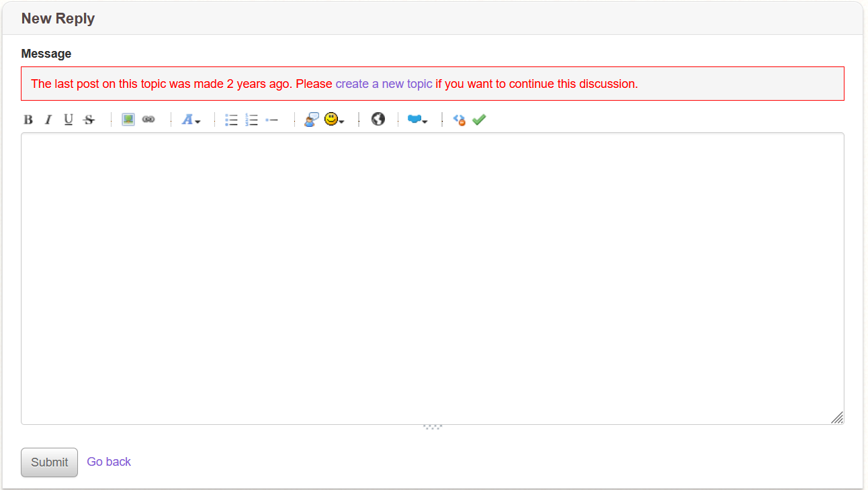868x490 pixels.
Task: Click inside the message text area
Action: click(x=433, y=275)
